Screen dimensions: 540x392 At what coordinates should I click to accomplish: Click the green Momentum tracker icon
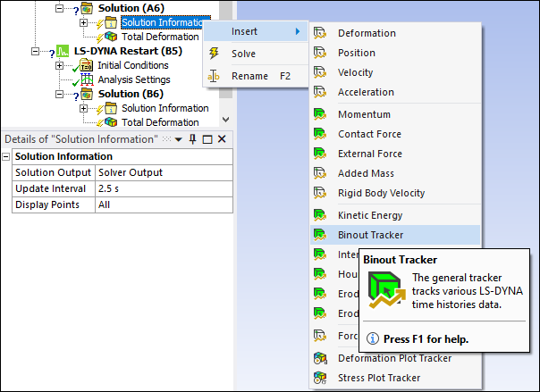(x=320, y=114)
